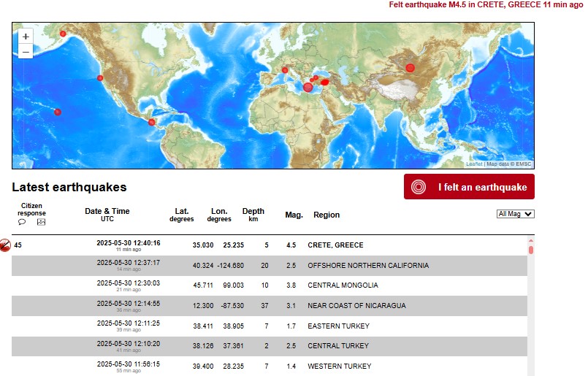This screenshot has height=376, width=588.
Task: Click the Alaska earthquake marker
Action: (63, 34)
